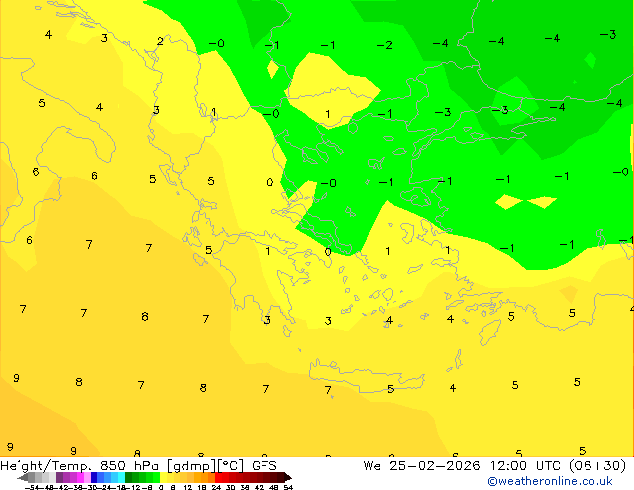Click the "850 hPa" level label

coord(129,466)
